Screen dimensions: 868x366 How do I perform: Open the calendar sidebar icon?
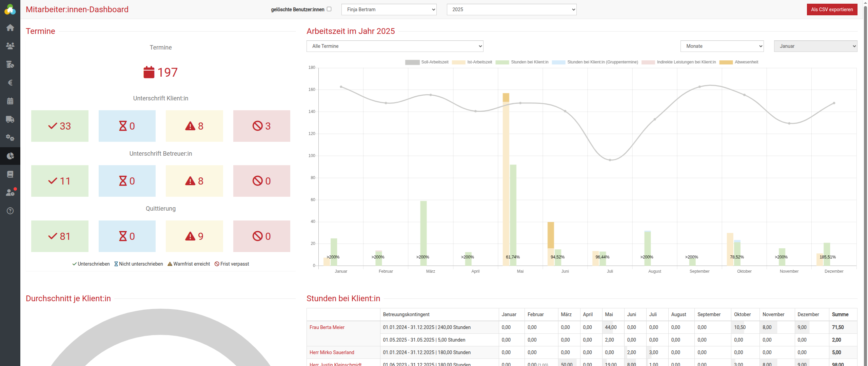(10, 101)
